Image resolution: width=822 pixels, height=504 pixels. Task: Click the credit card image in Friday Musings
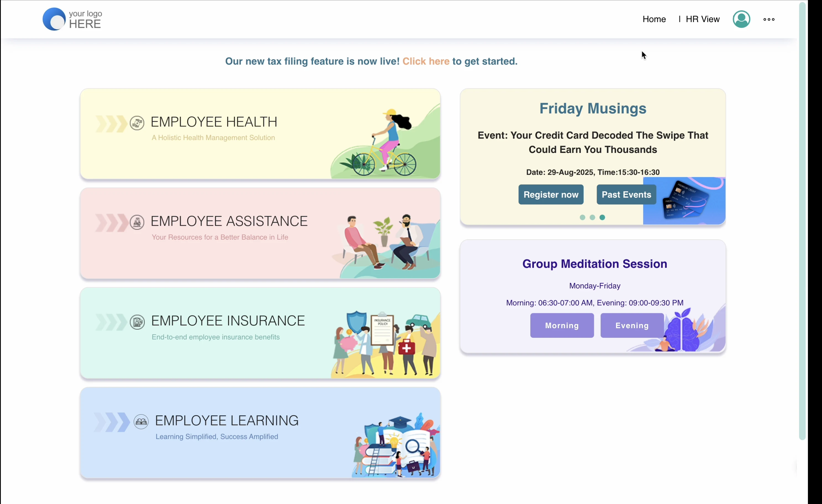click(684, 200)
